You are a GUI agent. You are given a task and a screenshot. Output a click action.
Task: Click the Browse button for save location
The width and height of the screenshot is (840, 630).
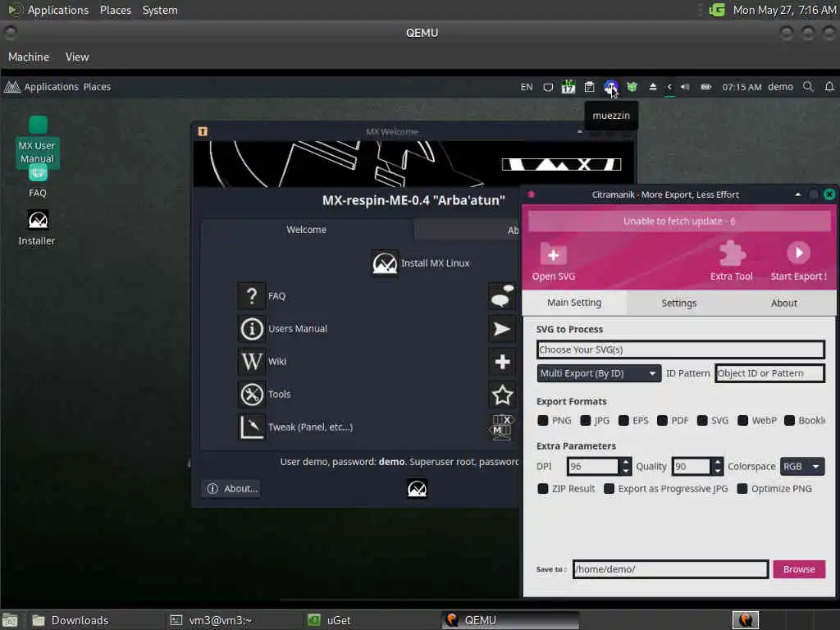(x=799, y=569)
